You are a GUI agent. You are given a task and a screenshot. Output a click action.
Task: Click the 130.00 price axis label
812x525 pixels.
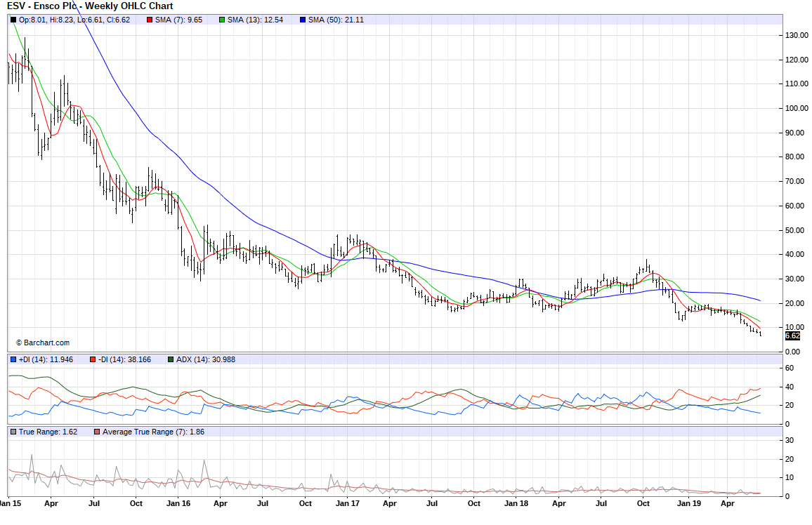point(797,35)
